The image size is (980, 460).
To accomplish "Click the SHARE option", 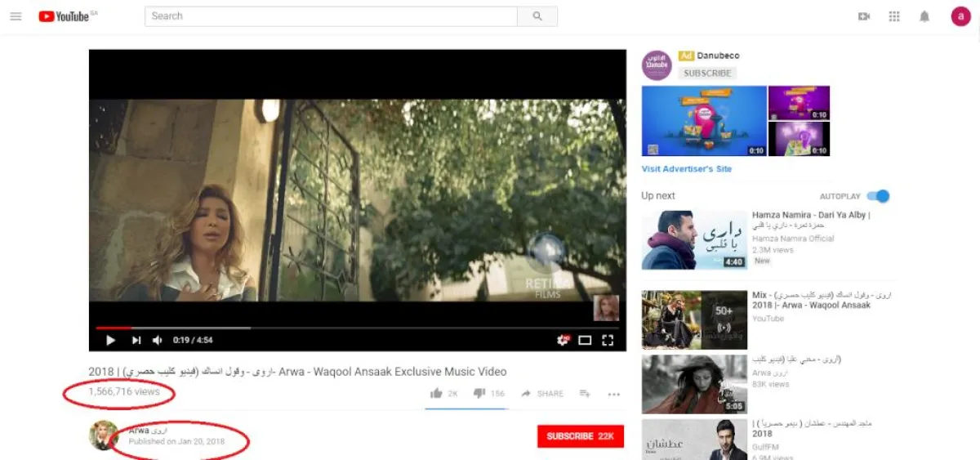I will click(x=542, y=394).
